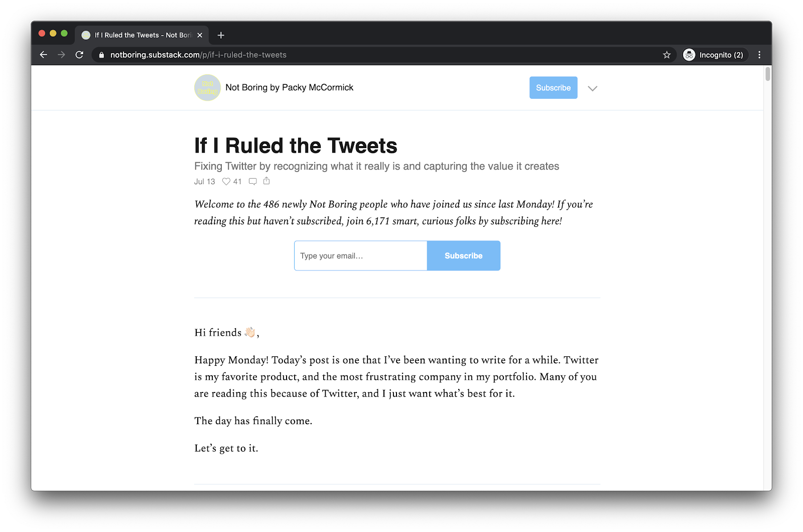Close the current browser tab
The image size is (803, 532).
tap(200, 35)
